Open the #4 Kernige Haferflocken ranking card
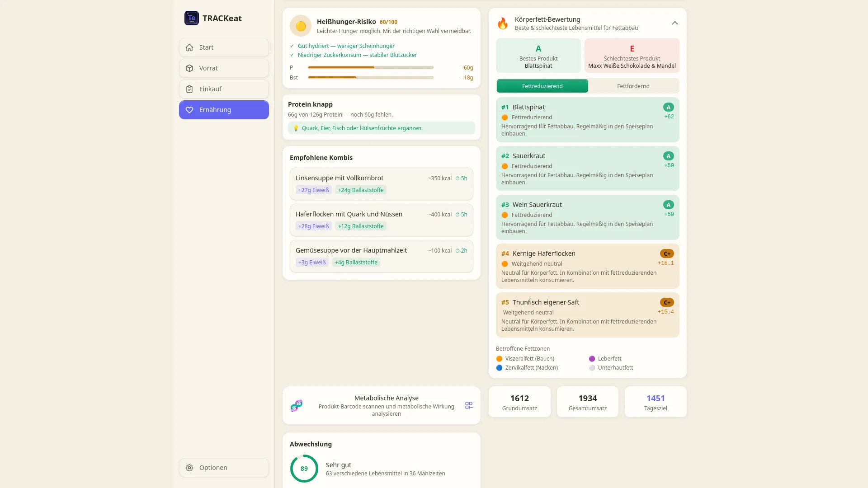This screenshot has width=868, height=488. click(588, 266)
